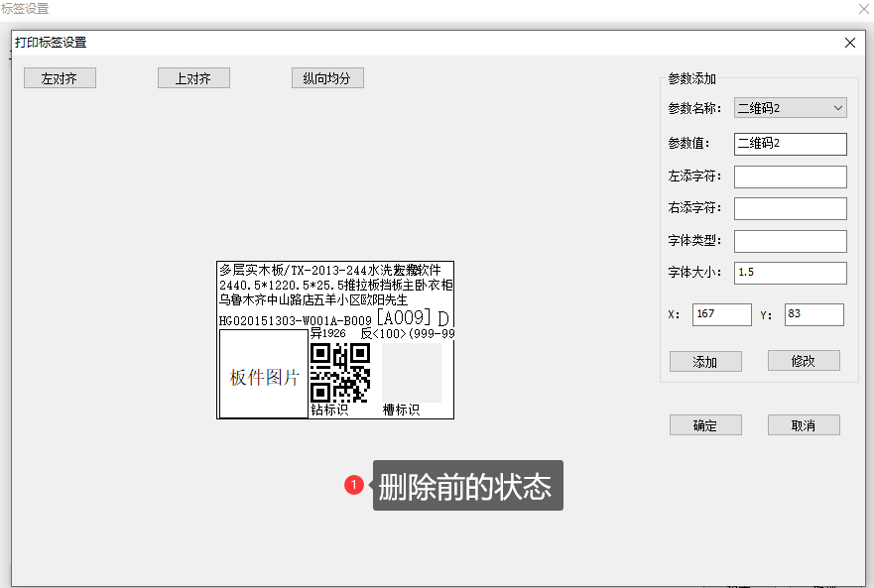Click the 字体大小 field showing 1.5
Image resolution: width=874 pixels, height=588 pixels.
tap(790, 273)
